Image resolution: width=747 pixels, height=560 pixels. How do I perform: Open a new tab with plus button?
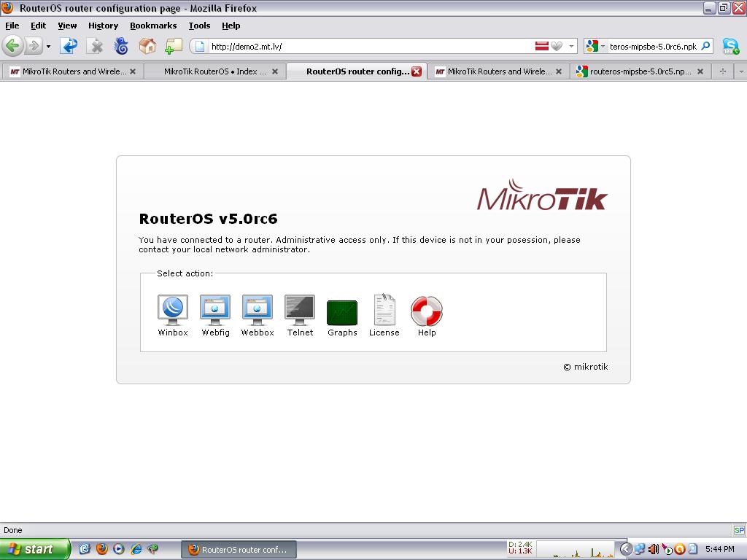point(723,71)
